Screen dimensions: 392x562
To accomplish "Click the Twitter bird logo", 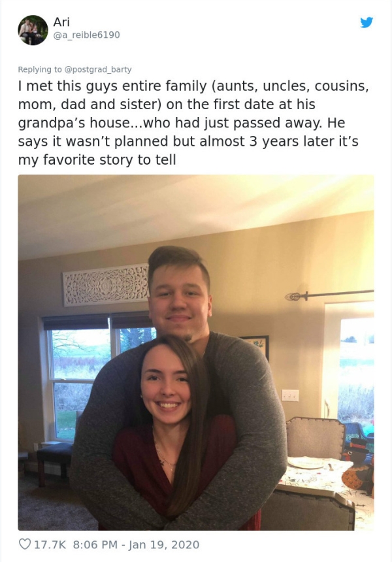I will point(367,22).
